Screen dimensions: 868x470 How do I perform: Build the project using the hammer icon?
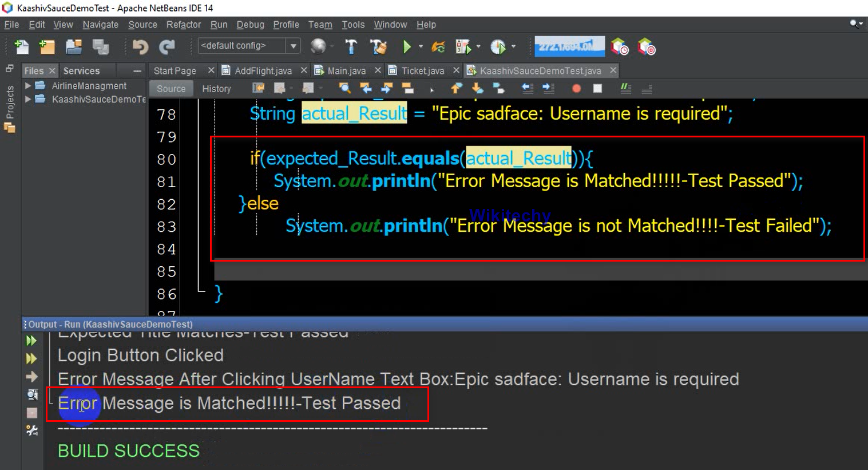[x=351, y=46]
